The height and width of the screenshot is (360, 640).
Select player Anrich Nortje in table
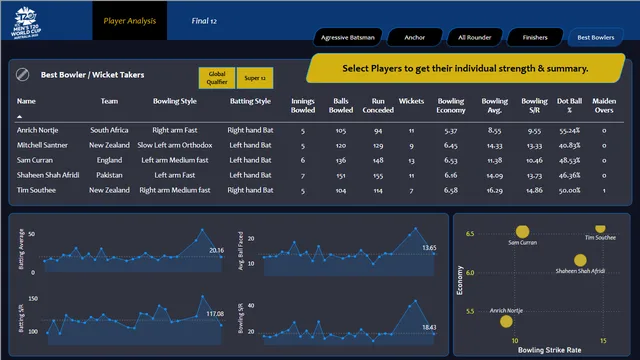click(38, 130)
